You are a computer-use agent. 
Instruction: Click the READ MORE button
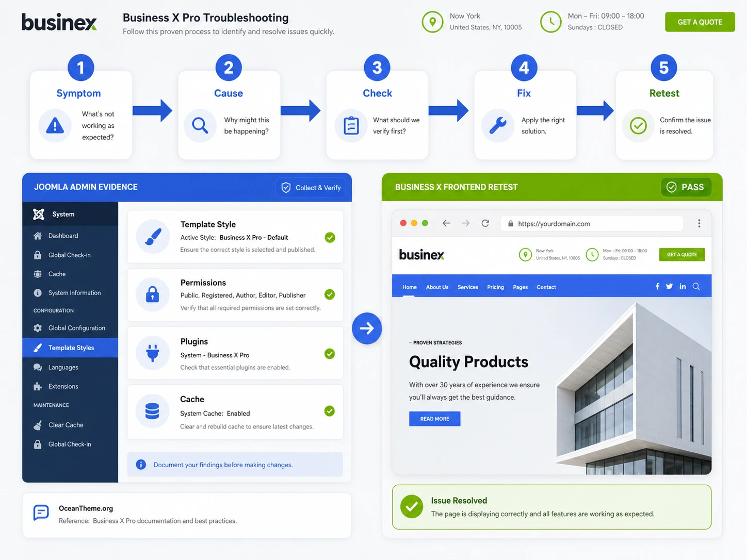(434, 419)
